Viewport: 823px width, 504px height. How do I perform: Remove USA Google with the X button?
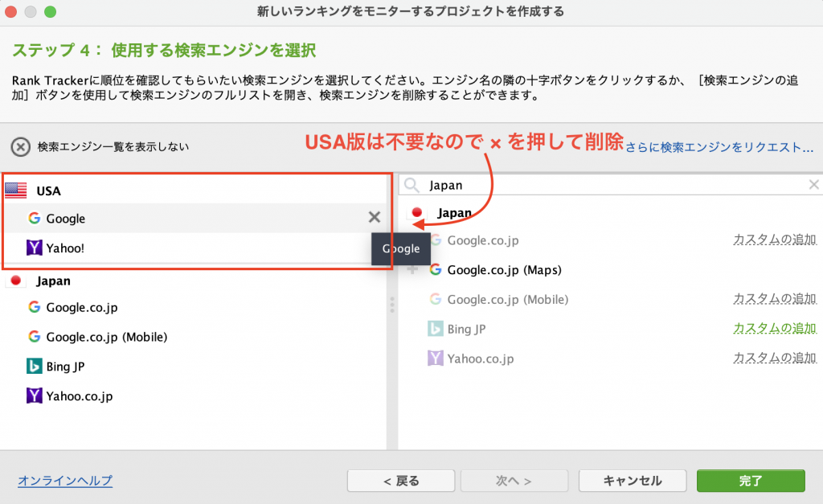pyautogui.click(x=375, y=217)
